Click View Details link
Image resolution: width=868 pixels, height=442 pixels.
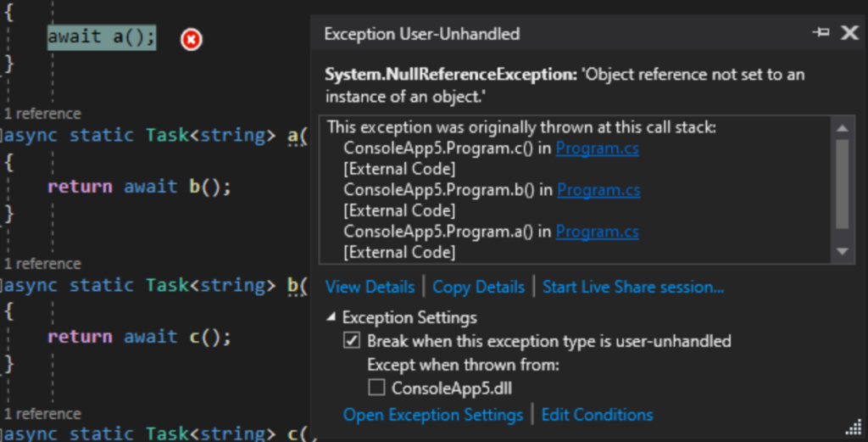coord(370,287)
